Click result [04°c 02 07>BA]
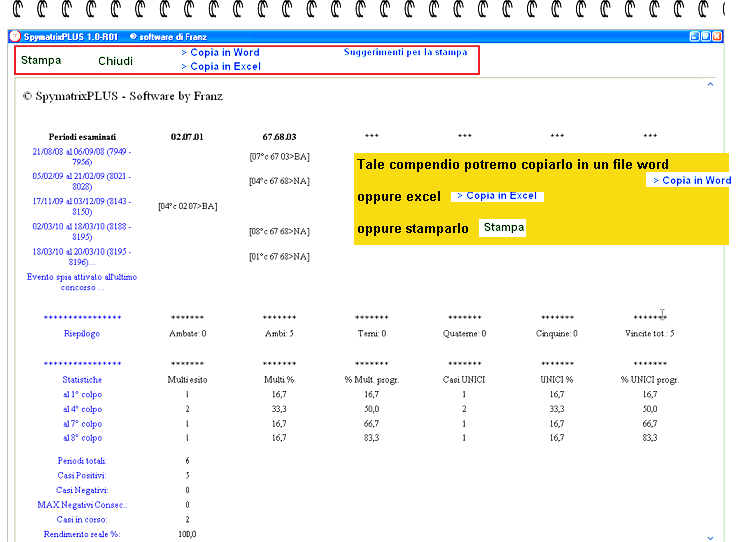 click(x=188, y=206)
